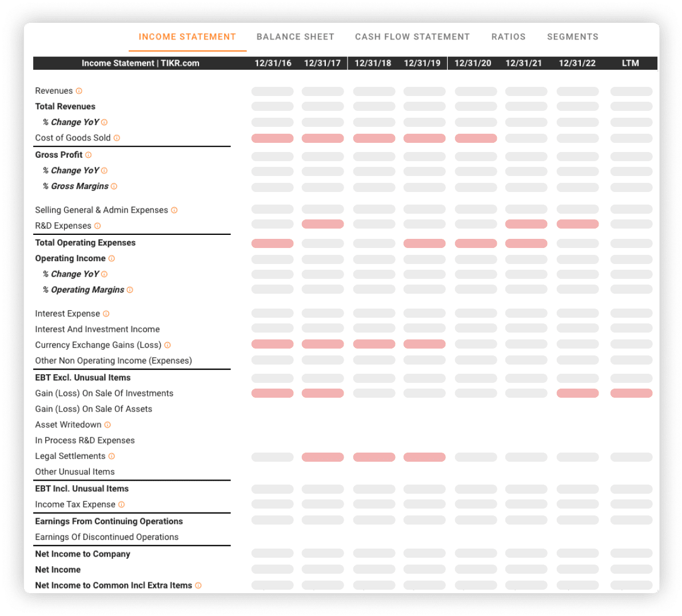Open the Revenues info tooltip icon

[x=78, y=90]
